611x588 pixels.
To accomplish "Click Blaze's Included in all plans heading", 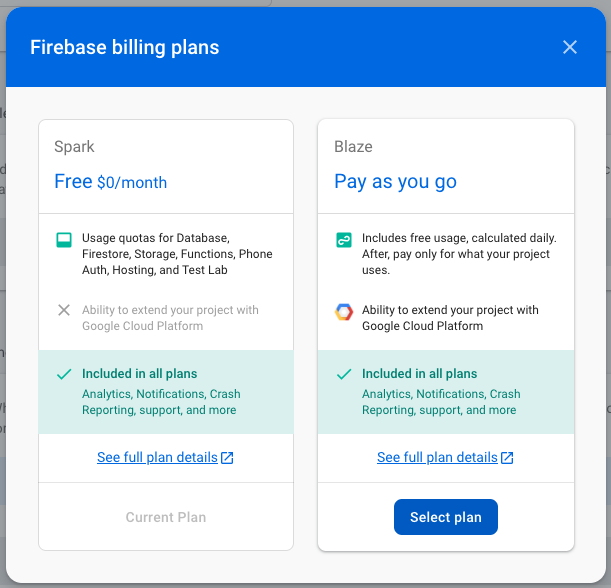I will click(419, 374).
